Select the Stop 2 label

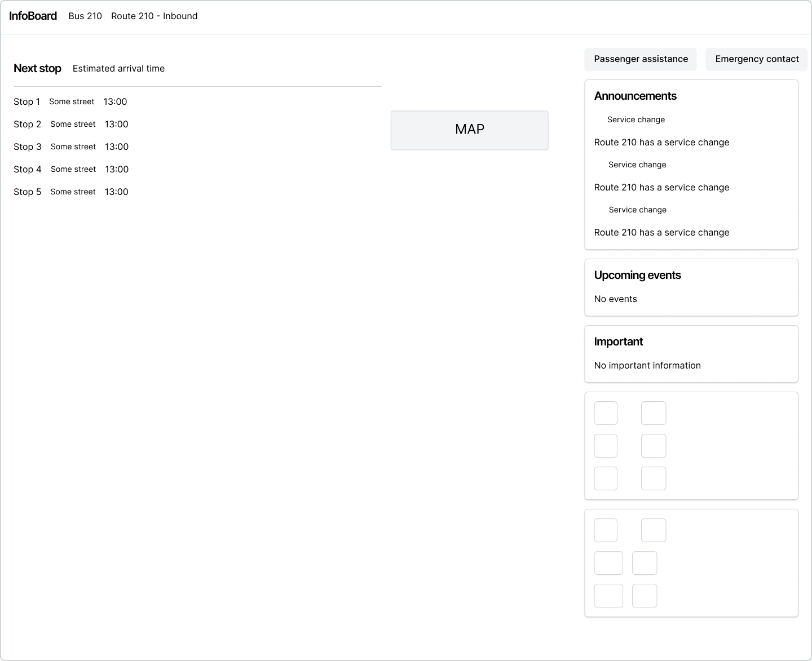click(28, 124)
